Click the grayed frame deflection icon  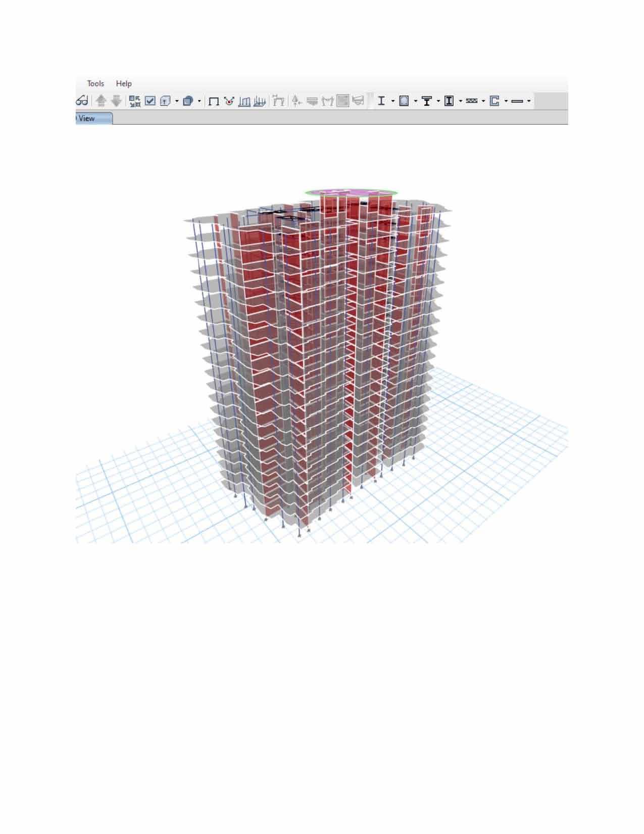328,101
